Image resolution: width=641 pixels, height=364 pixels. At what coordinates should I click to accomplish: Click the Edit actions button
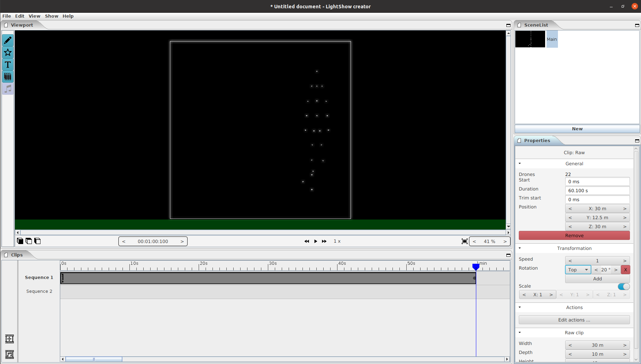(x=574, y=320)
